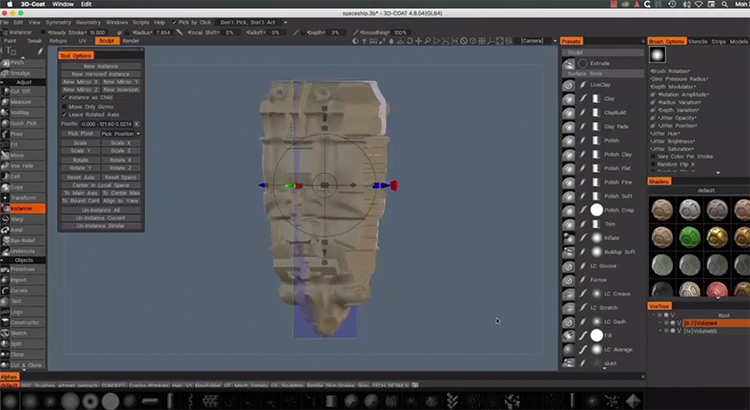Click New mirrored instance button
750x410 pixels.
[x=100, y=74]
